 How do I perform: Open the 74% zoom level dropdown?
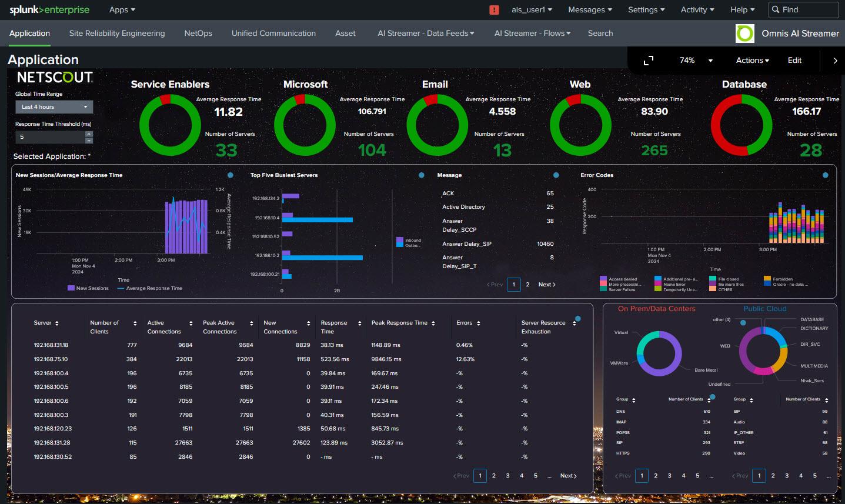(x=696, y=61)
